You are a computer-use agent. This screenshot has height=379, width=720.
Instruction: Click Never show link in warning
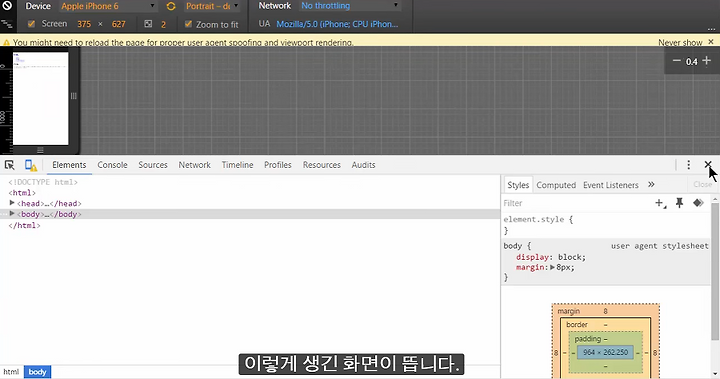680,42
